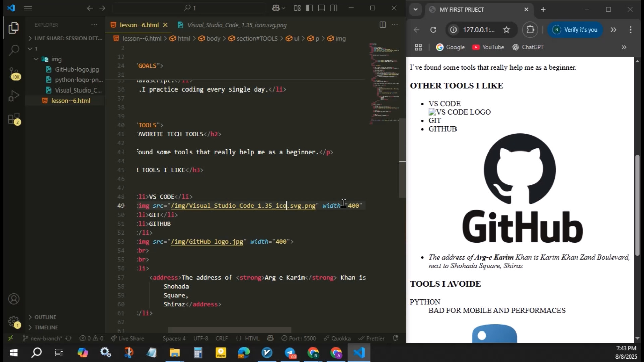This screenshot has height=362, width=644.
Task: Collapse the img folder in Explorer
Action: [36, 59]
